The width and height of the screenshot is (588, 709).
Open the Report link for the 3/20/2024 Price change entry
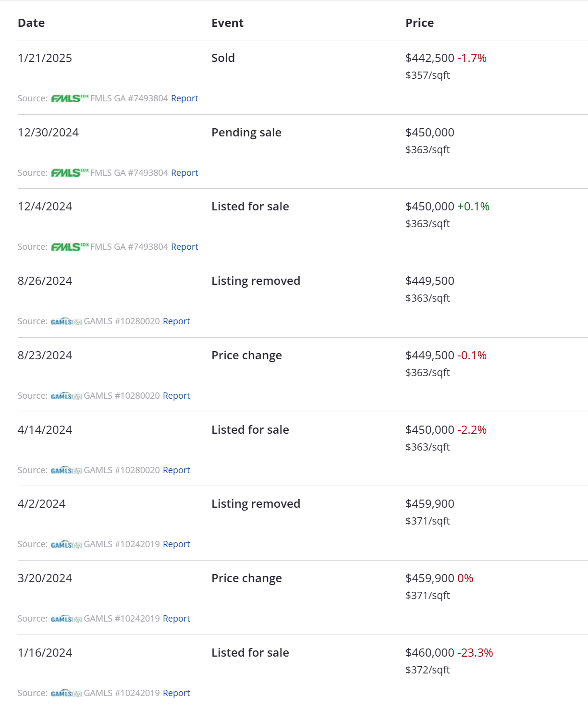click(x=176, y=618)
